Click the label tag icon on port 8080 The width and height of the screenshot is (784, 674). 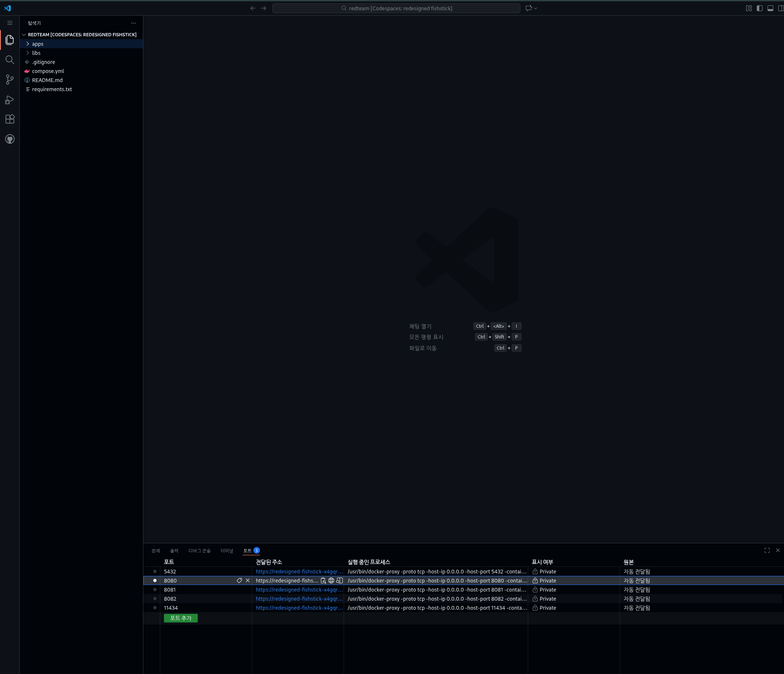point(239,580)
